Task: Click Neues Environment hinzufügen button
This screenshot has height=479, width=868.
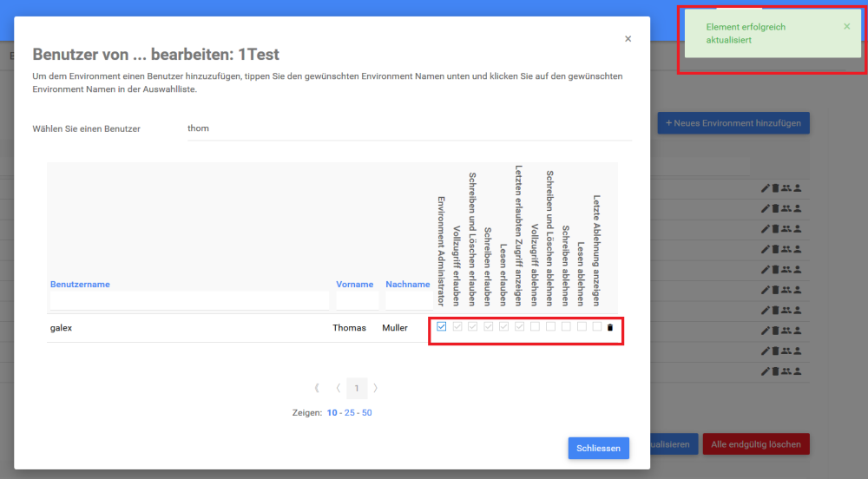Action: coord(733,123)
